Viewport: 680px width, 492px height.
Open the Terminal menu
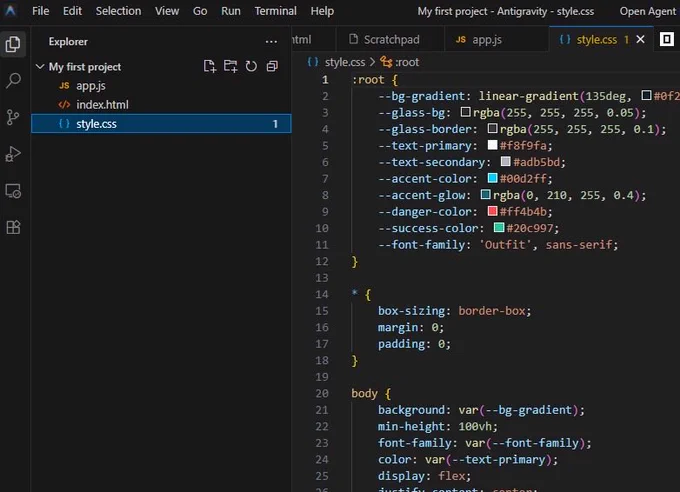275,11
